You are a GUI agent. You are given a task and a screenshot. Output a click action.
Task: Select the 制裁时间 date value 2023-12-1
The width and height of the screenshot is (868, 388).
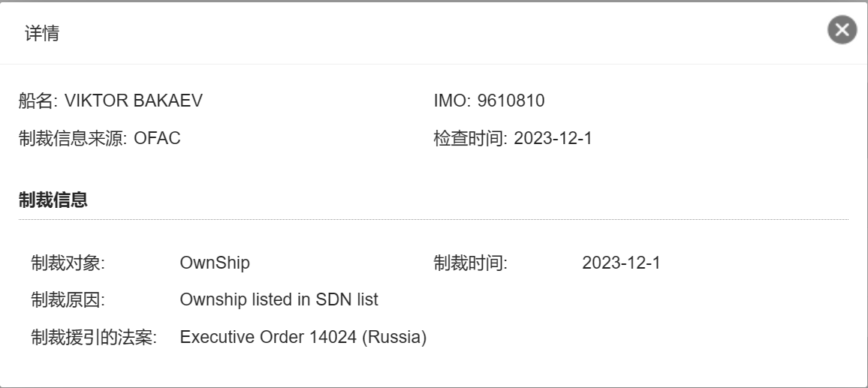pyautogui.click(x=621, y=263)
